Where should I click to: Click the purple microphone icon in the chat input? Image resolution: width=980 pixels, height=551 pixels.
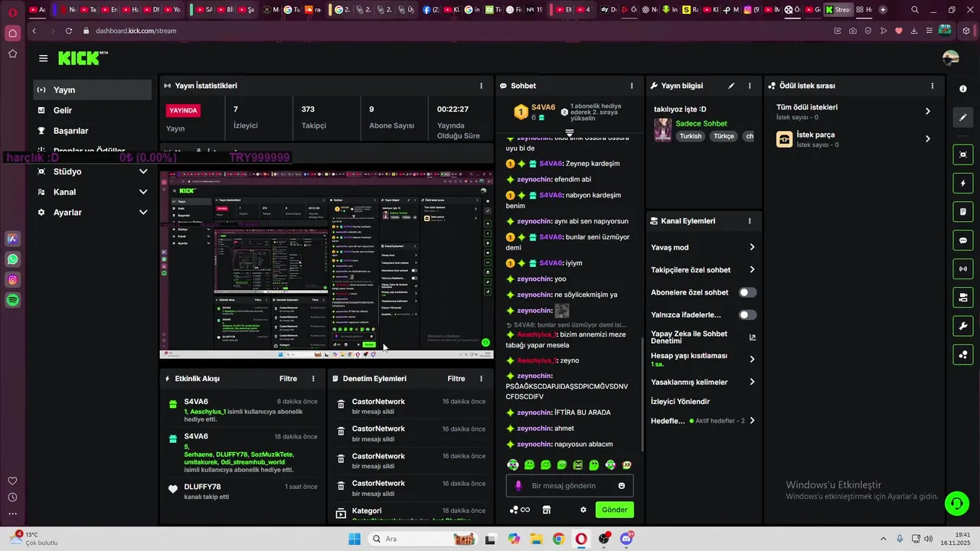tap(518, 485)
